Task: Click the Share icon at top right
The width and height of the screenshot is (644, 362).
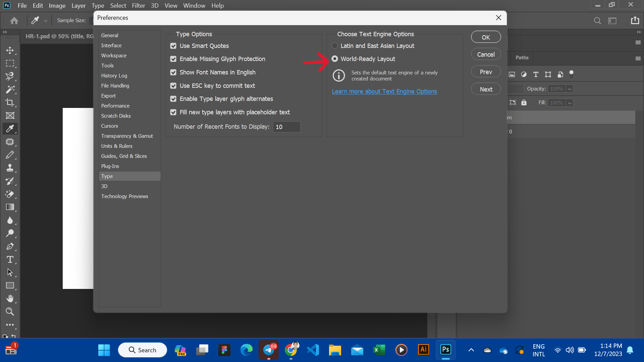Action: (635, 20)
